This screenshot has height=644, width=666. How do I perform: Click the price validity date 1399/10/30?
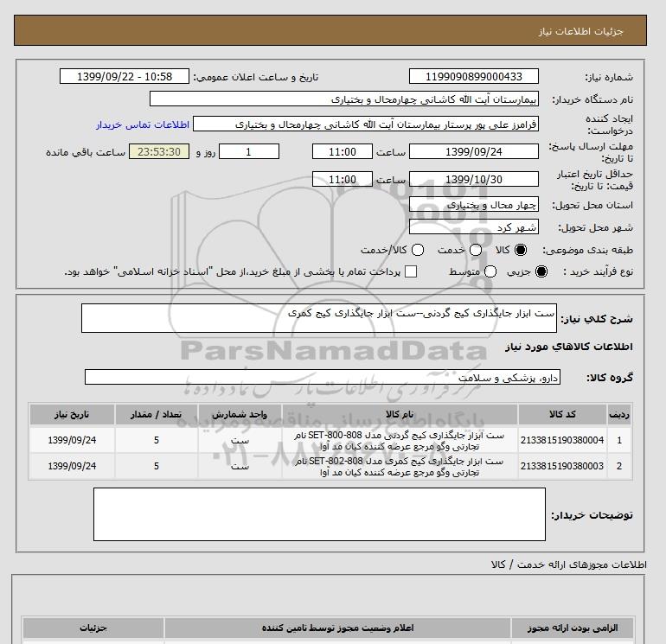pyautogui.click(x=474, y=179)
